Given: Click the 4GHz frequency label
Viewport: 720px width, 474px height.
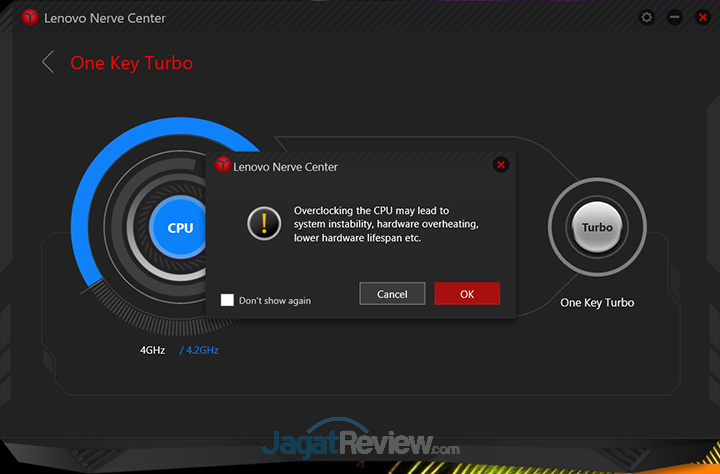Looking at the screenshot, I should (154, 351).
